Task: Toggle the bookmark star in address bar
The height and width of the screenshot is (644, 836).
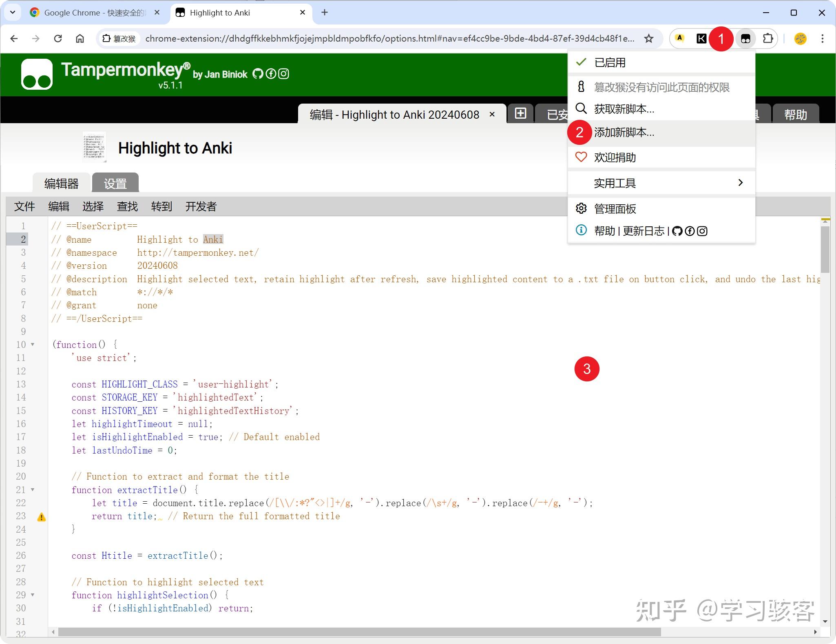Action: (648, 38)
